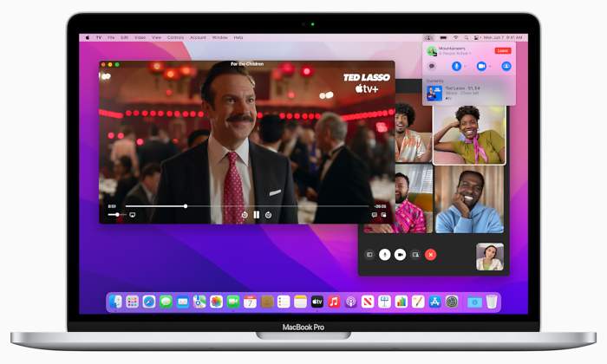Viewport: 607px width, 364px height.
Task: Open Mail from the Dock
Action: click(x=183, y=302)
